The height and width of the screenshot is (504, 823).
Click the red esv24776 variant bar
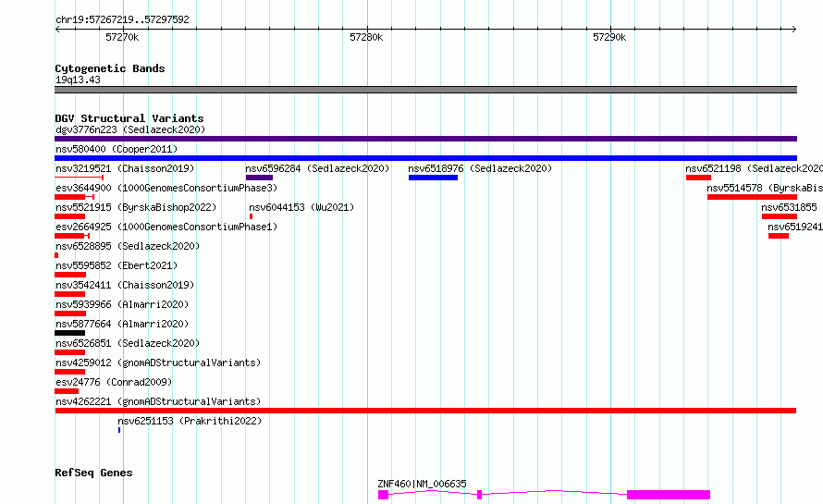click(67, 391)
